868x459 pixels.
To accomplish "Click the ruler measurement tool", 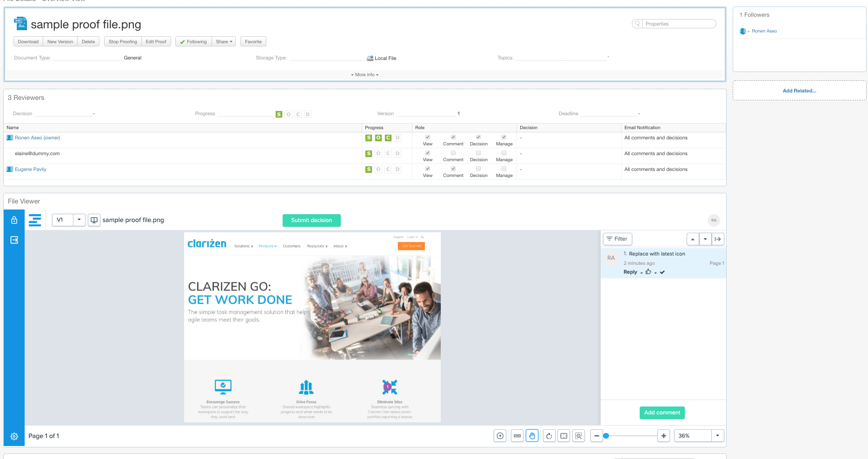I will pos(517,436).
